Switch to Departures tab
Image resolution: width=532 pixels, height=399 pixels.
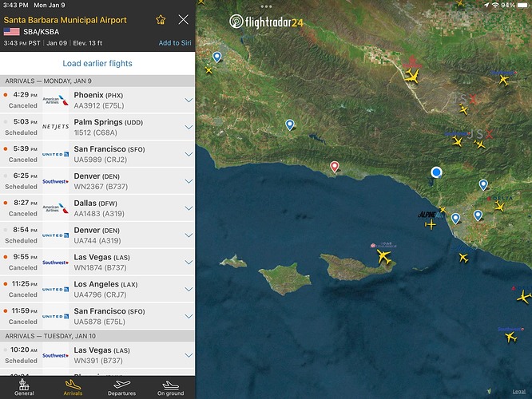click(121, 388)
